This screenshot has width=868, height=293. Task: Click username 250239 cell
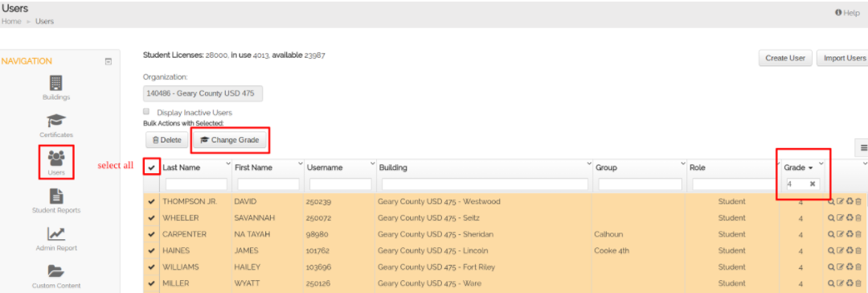317,202
